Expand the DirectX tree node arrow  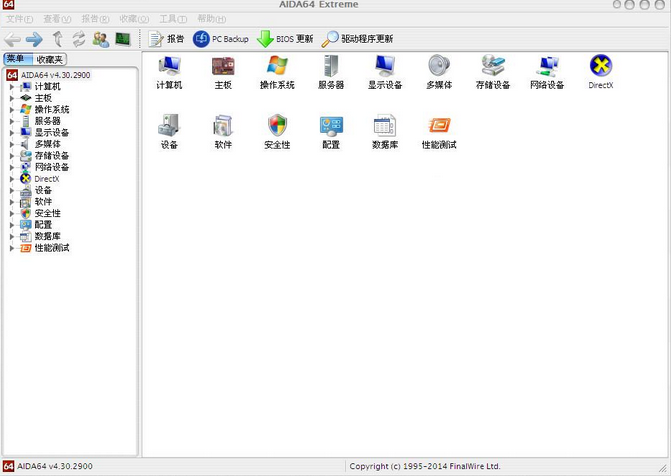(12, 179)
